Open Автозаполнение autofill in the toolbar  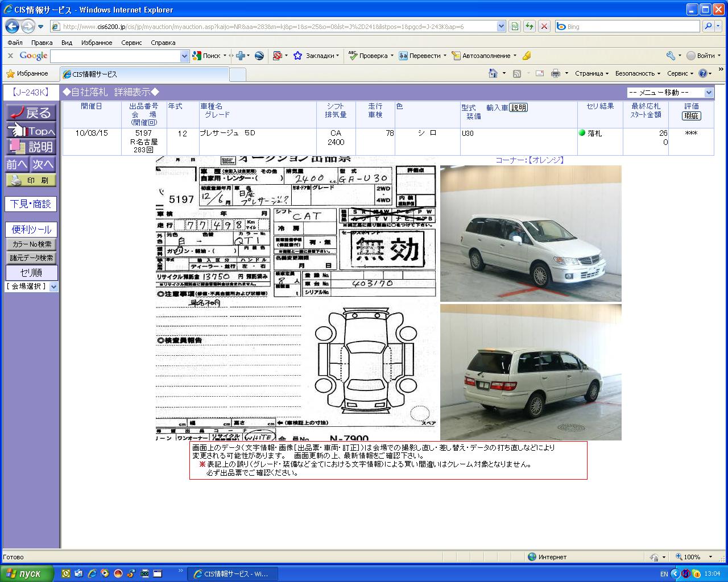483,56
